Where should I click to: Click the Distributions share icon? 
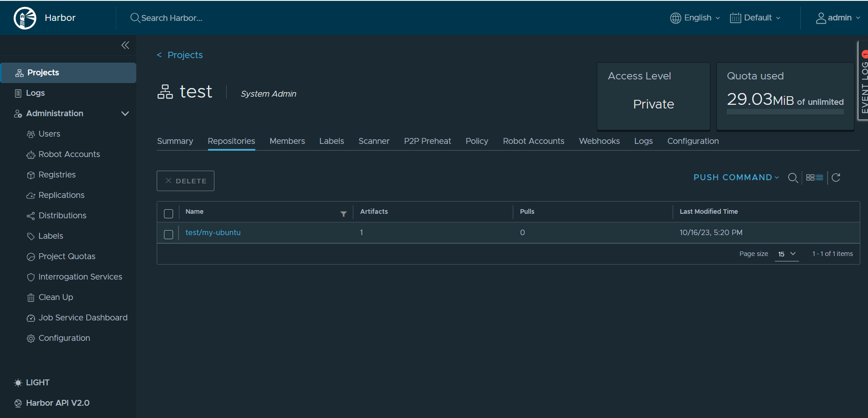click(x=31, y=216)
